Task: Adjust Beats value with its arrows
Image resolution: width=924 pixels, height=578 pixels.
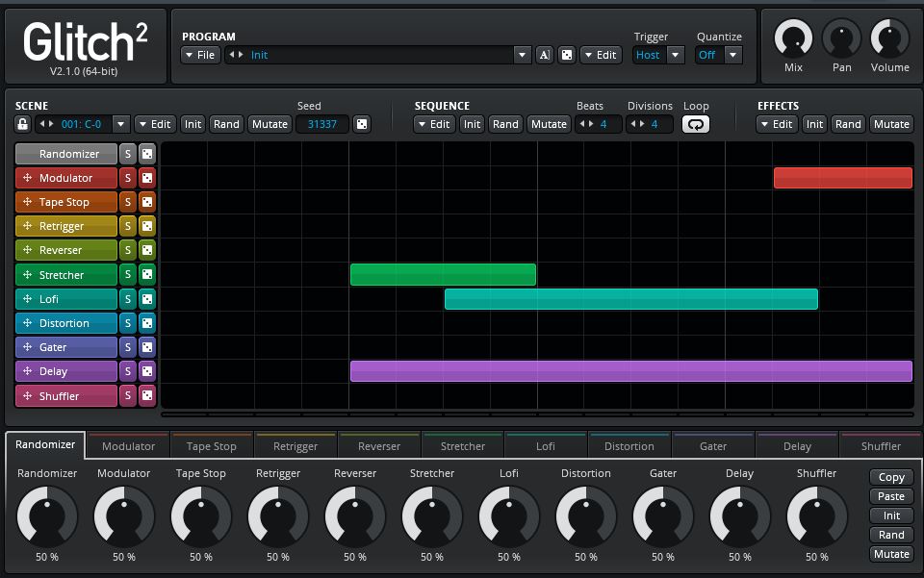Action: [x=586, y=124]
